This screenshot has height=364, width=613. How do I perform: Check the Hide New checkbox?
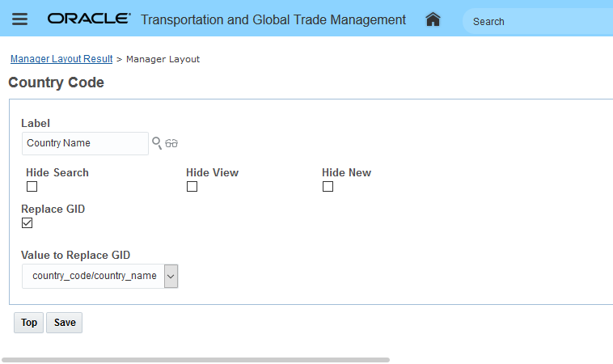[x=328, y=187]
